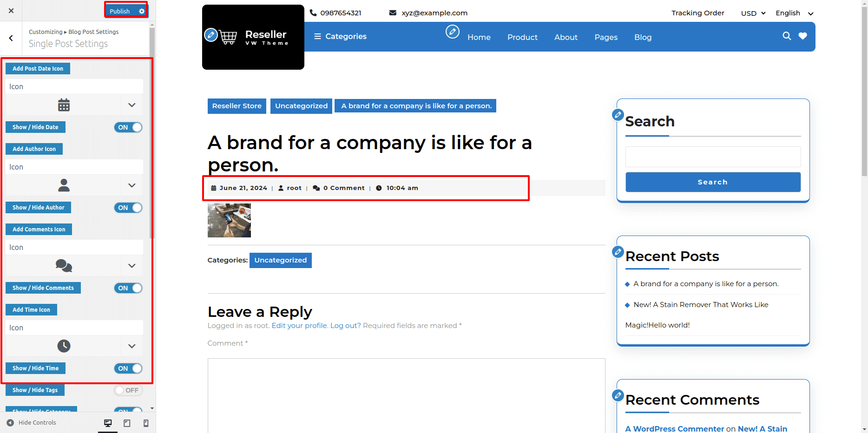Click the post featured image thumbnail
The image size is (868, 433).
click(x=229, y=221)
